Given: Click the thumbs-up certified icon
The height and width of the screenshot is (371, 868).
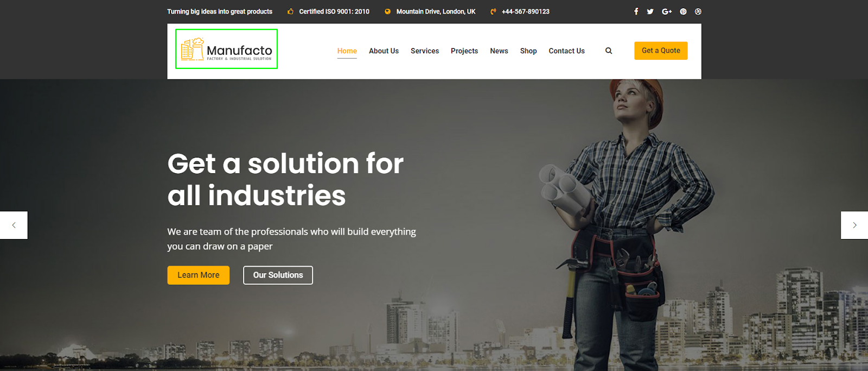Looking at the screenshot, I should 291,11.
